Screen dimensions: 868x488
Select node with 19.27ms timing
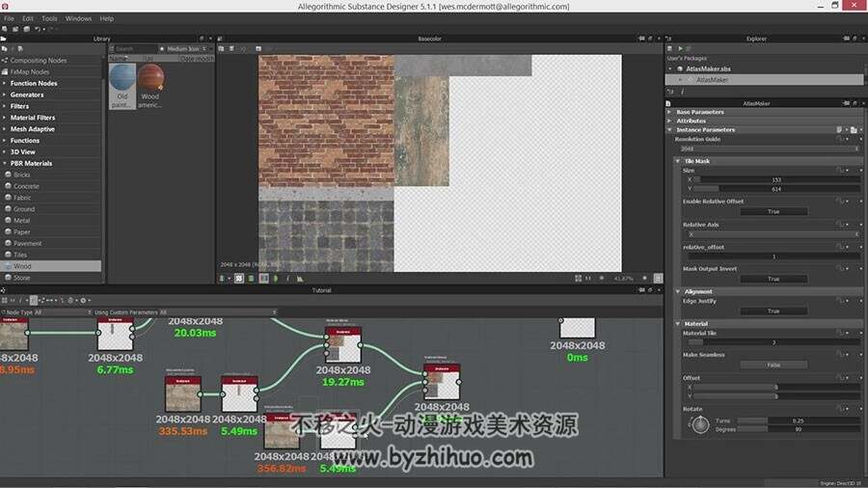(343, 345)
